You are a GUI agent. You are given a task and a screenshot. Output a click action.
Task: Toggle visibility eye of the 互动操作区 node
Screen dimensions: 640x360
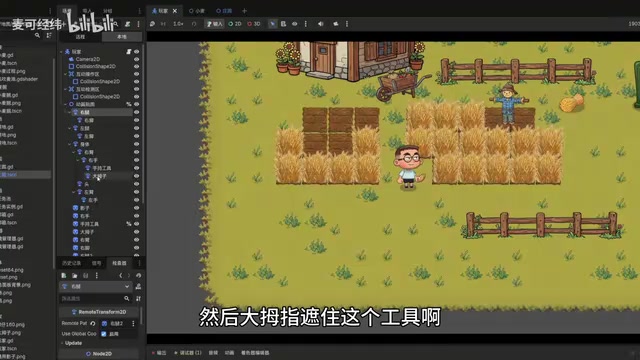tap(136, 74)
